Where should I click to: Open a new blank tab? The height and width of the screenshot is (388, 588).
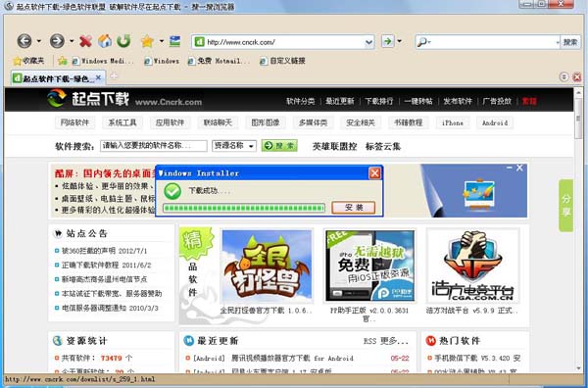[114, 76]
